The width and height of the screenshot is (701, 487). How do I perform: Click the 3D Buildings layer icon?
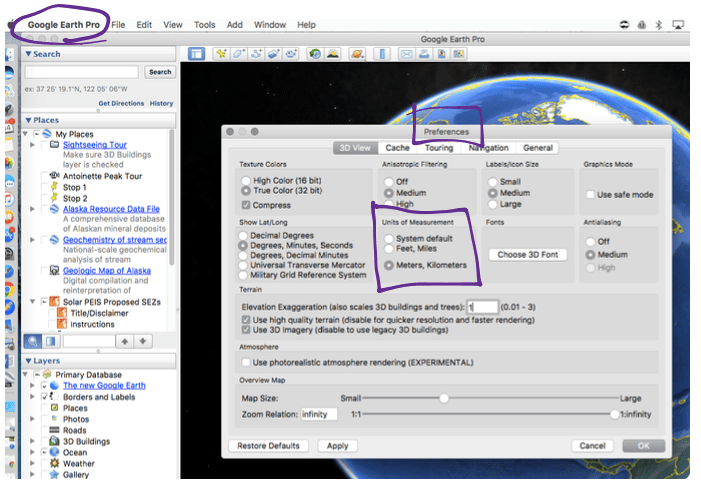tap(55, 441)
